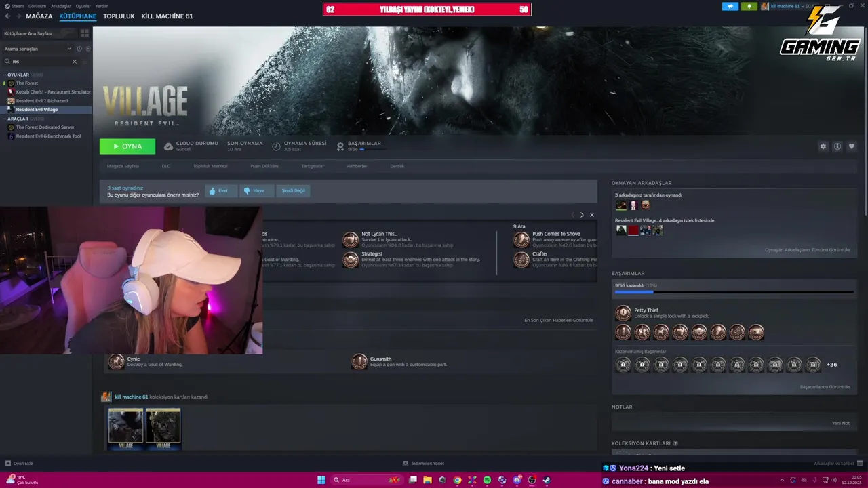Open game settings gear icon
This screenshot has height=488, width=868.
[x=823, y=146]
